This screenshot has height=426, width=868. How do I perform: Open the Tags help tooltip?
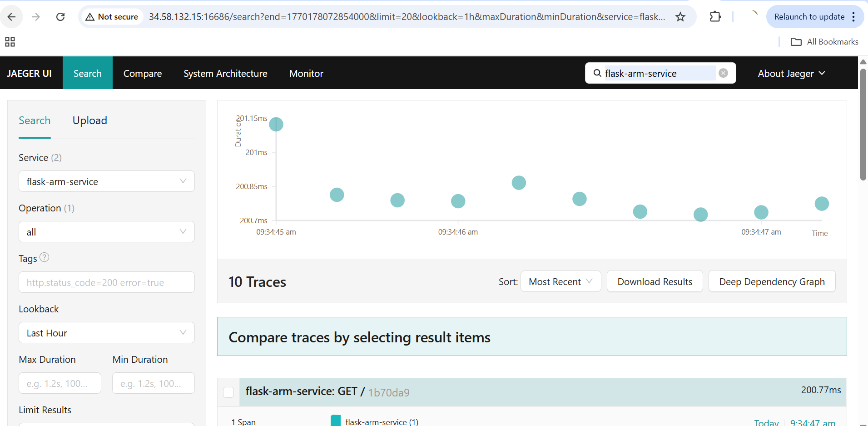click(45, 257)
